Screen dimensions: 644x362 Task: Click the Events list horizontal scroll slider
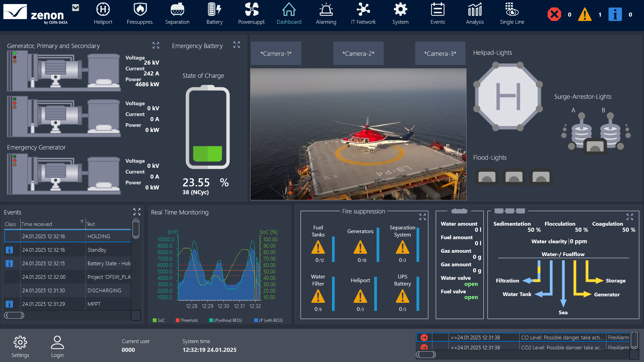coord(14,315)
